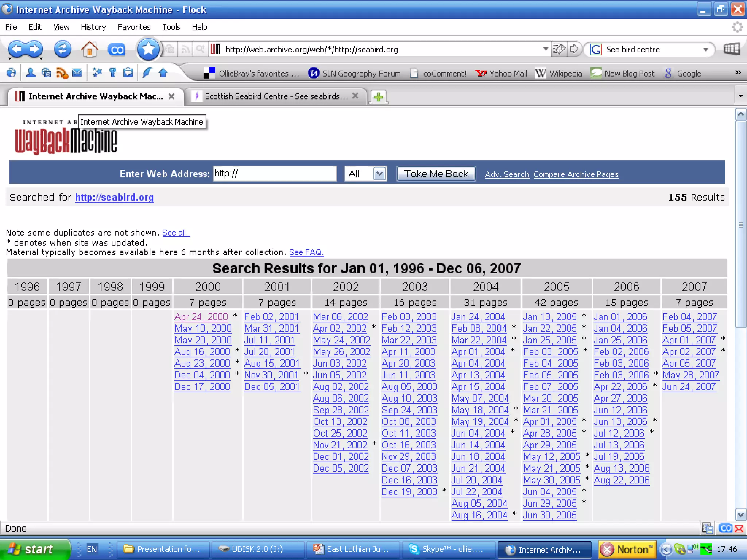Click the blog editor quill icon
The width and height of the screenshot is (747, 560).
pos(147,73)
